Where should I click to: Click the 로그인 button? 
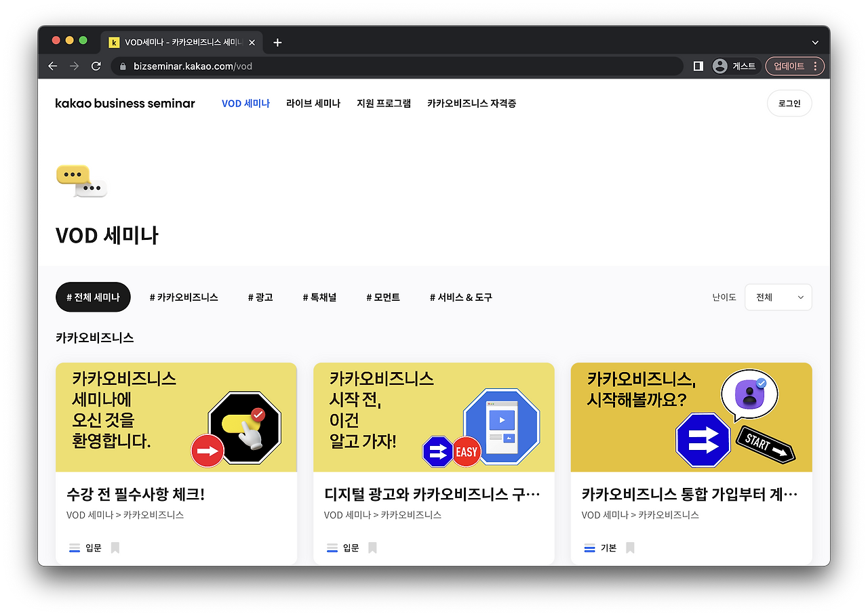(789, 103)
